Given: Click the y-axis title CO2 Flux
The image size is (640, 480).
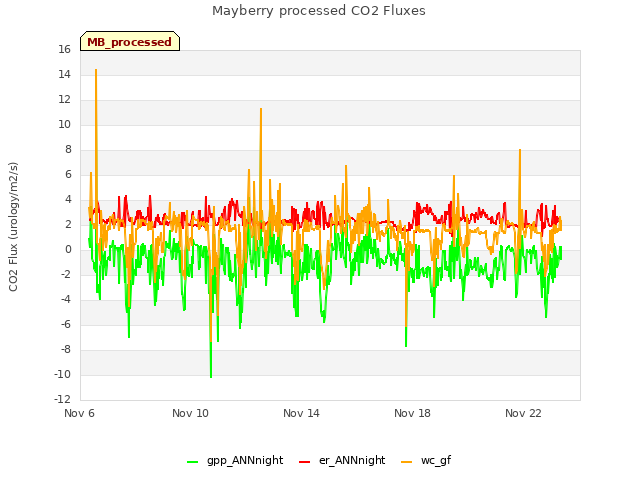Looking at the screenshot, I should (x=13, y=227).
